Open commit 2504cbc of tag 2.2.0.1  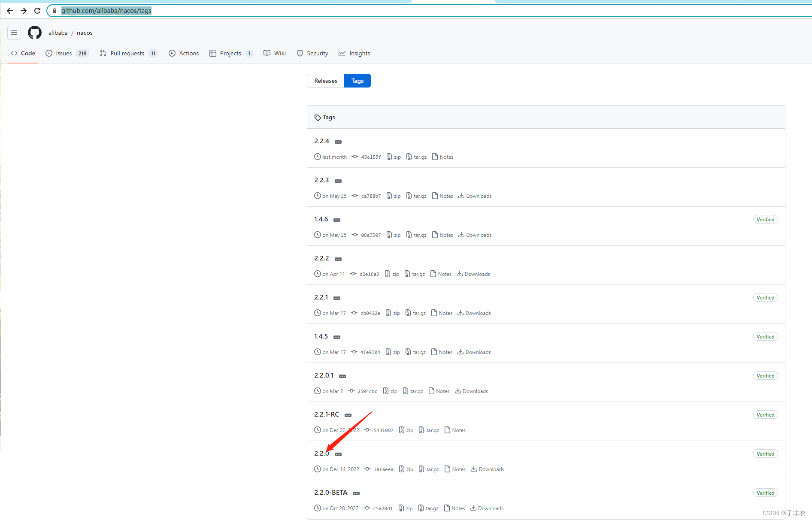[363, 391]
